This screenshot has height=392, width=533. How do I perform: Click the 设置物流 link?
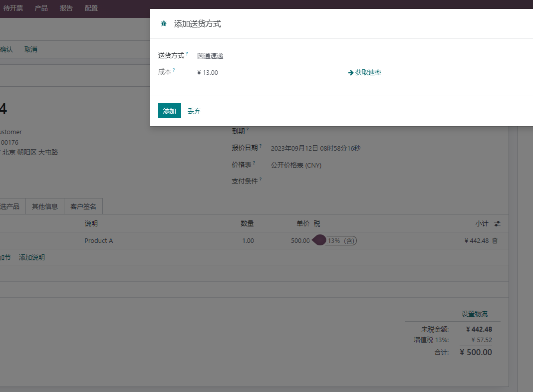pos(475,314)
